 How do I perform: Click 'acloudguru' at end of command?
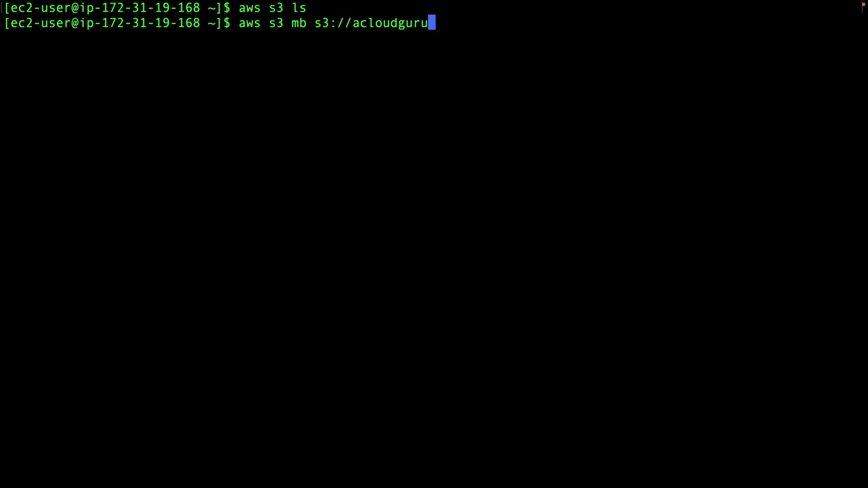pos(390,23)
